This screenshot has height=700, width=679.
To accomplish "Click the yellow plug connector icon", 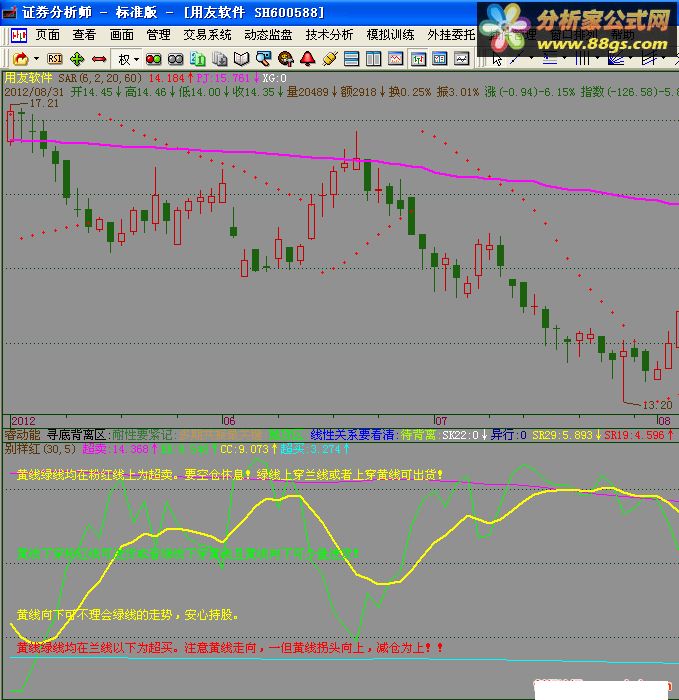I will [329, 59].
